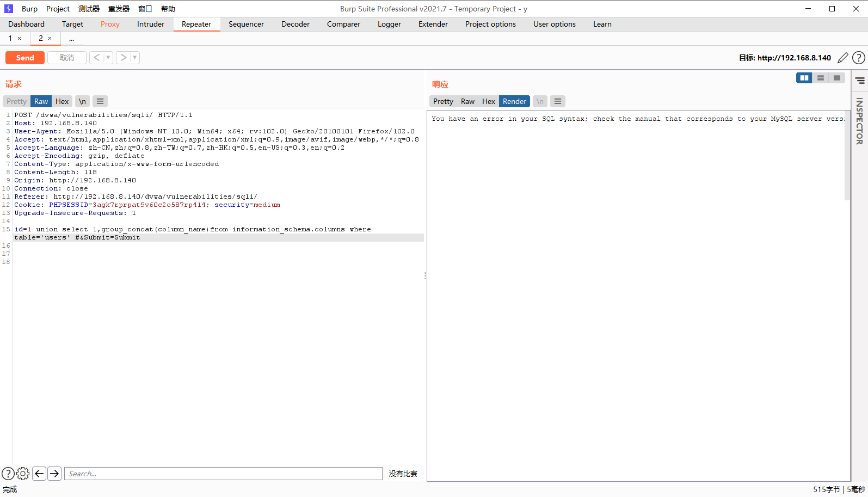Click the response vertical scrollbar
Viewport: 868px width, 497px height.
[x=847, y=156]
